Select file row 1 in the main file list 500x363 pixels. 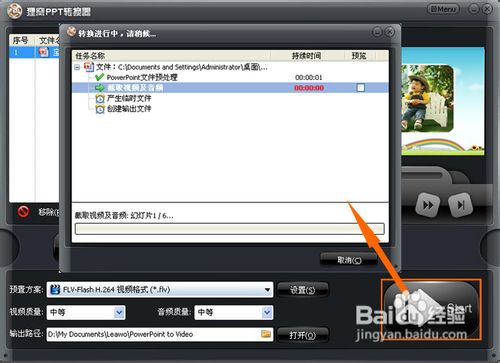point(34,52)
